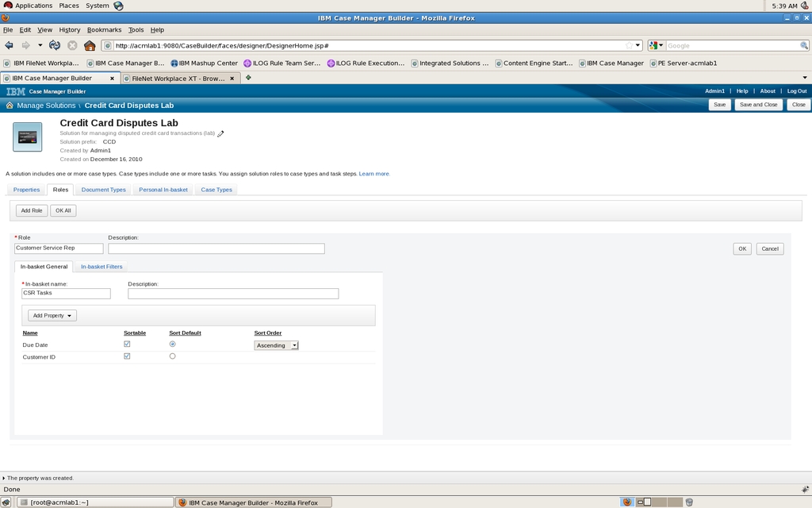Click the search magnifier icon in the Google box

point(804,45)
